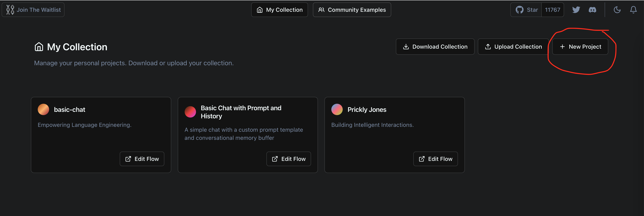Image resolution: width=644 pixels, height=216 pixels.
Task: Toggle dark mode with the moon icon
Action: click(617, 10)
